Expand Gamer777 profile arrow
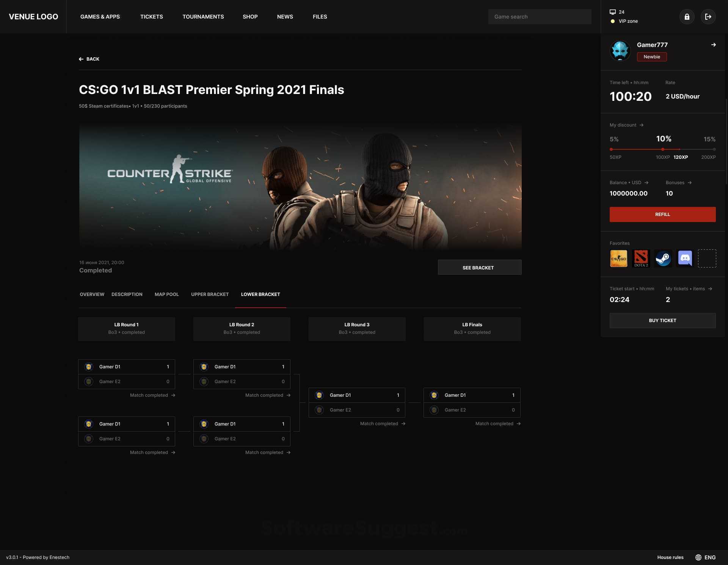The width and height of the screenshot is (728, 565). [x=713, y=45]
